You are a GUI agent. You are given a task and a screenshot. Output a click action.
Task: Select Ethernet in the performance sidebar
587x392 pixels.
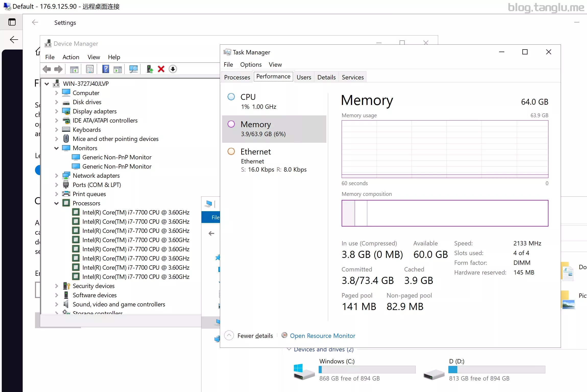point(274,160)
